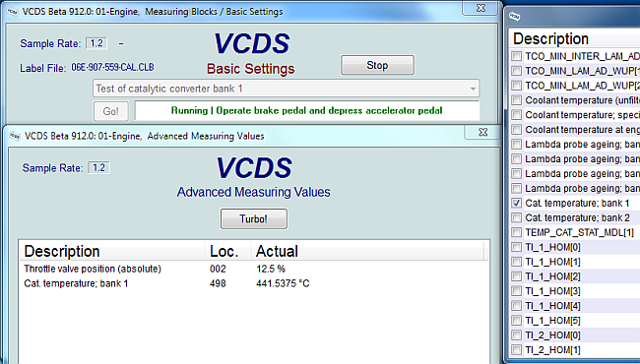Screen dimensions: 640x364
Task: Check the TI_1_HOM[4] checkbox
Action: [x=517, y=306]
